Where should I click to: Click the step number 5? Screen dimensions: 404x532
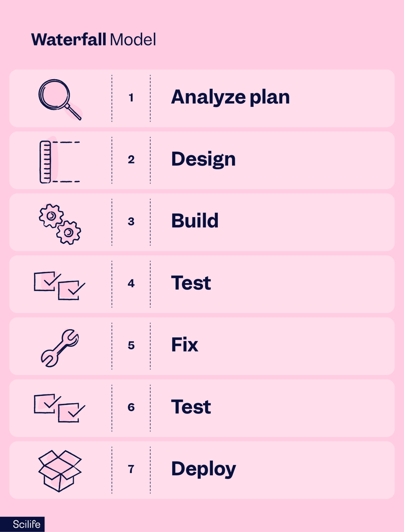[131, 345]
